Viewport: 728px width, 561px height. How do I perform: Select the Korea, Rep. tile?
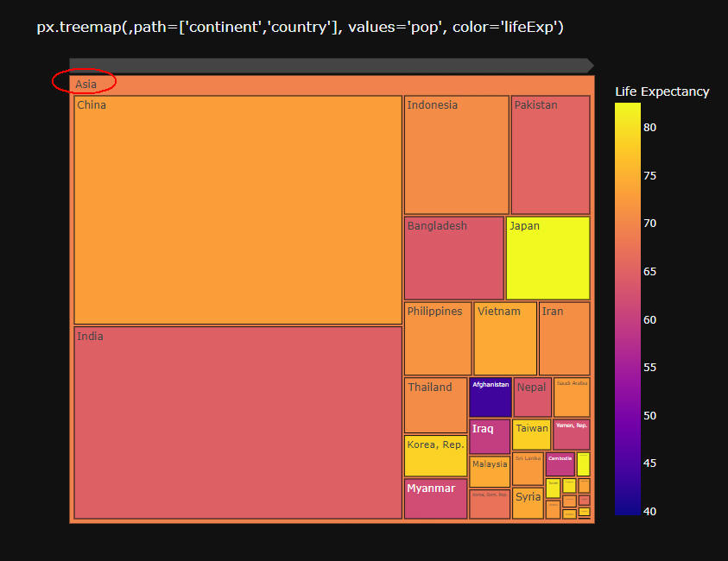pos(435,456)
